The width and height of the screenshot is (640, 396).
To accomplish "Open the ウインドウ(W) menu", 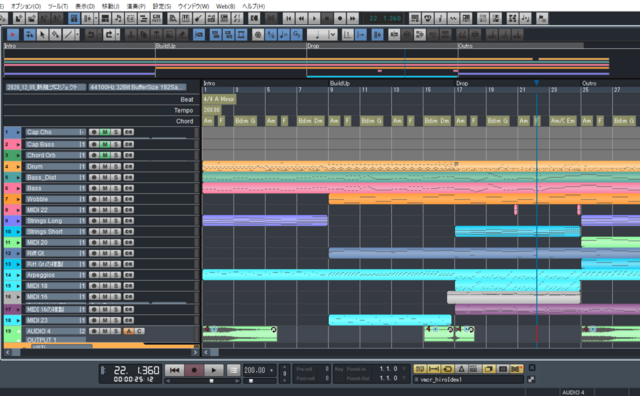I will pos(193,6).
